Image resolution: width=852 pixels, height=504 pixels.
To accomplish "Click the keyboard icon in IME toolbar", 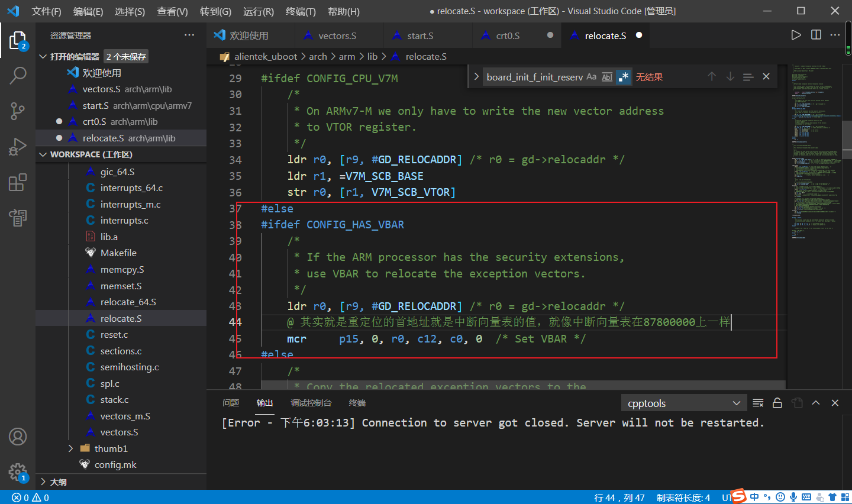I will [806, 497].
